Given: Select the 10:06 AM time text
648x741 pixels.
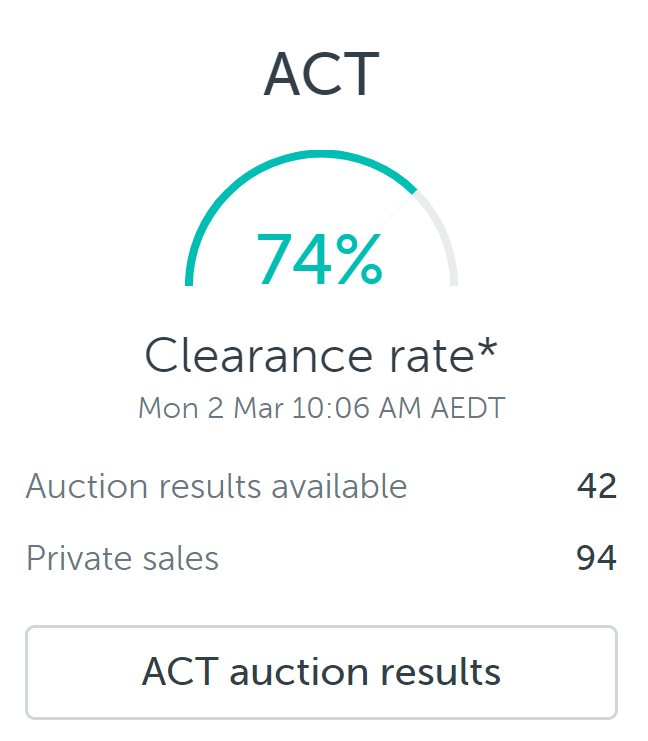Looking at the screenshot, I should [x=356, y=408].
